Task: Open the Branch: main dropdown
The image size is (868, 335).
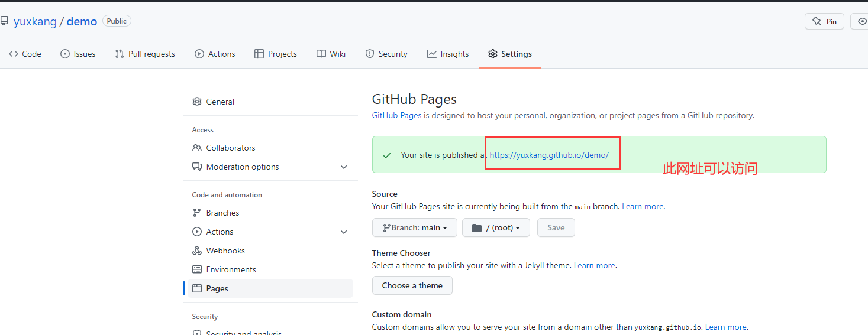Action: click(415, 227)
